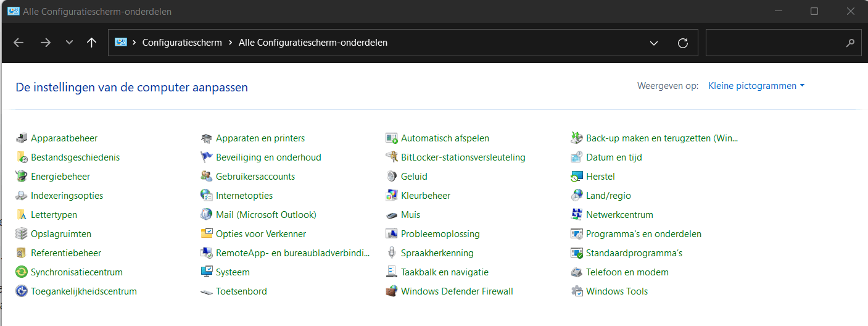Open the Systeem monitor icon
Viewport: 868px width, 326px height.
coord(207,272)
